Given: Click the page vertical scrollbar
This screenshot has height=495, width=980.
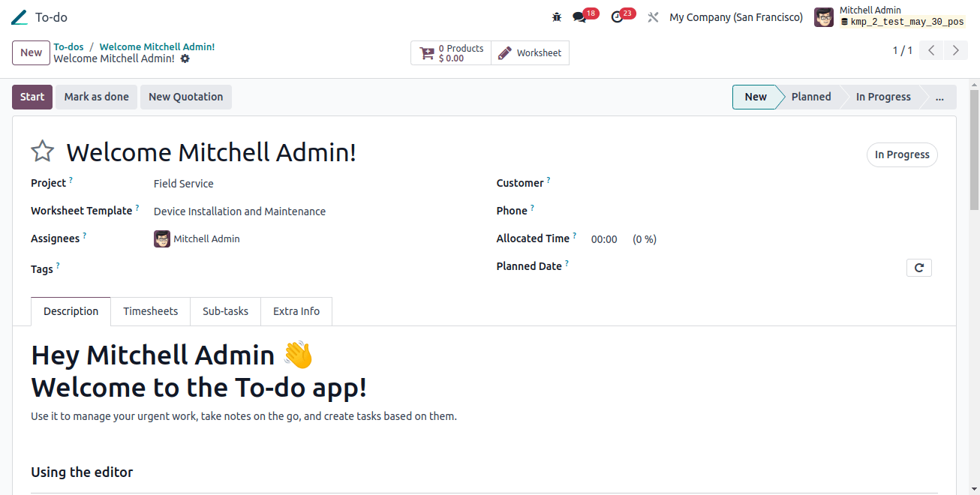Looking at the screenshot, I should 974,150.
